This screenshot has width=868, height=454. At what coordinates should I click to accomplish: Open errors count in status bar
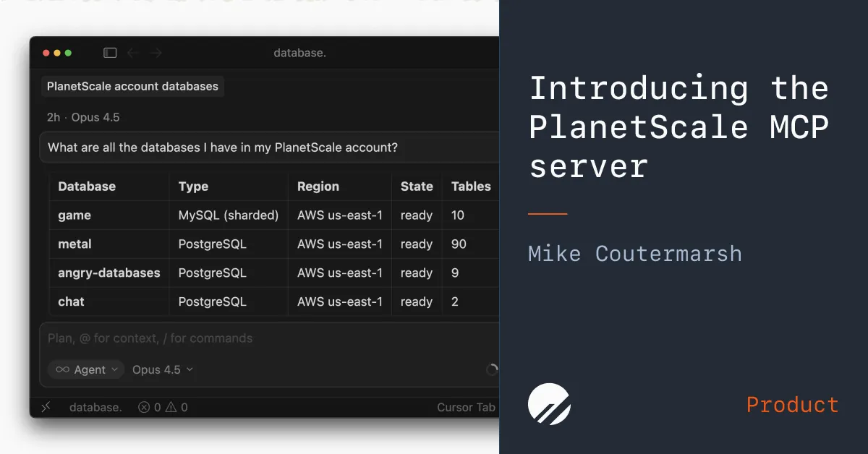tap(150, 407)
